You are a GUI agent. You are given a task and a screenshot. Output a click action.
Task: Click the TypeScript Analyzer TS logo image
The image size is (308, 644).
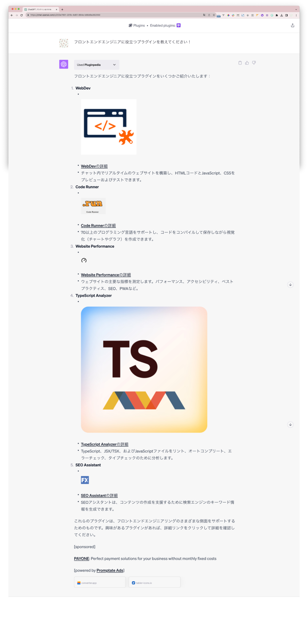coord(144,370)
